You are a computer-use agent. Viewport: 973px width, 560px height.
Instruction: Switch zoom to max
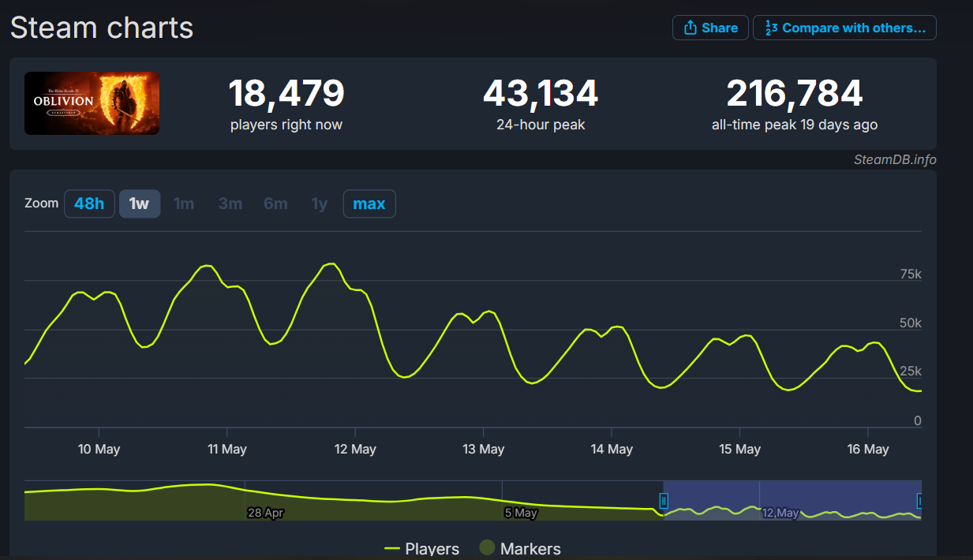tap(369, 203)
